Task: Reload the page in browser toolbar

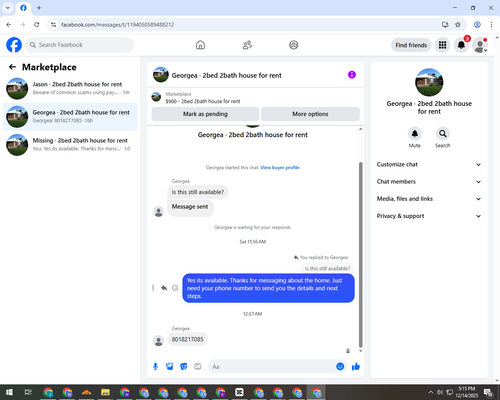Action: pos(37,25)
